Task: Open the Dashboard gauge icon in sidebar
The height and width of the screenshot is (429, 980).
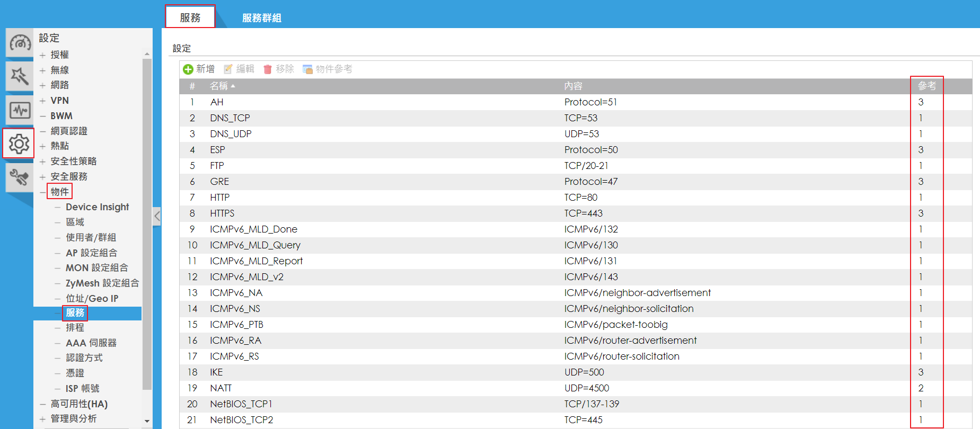Action: [20, 42]
